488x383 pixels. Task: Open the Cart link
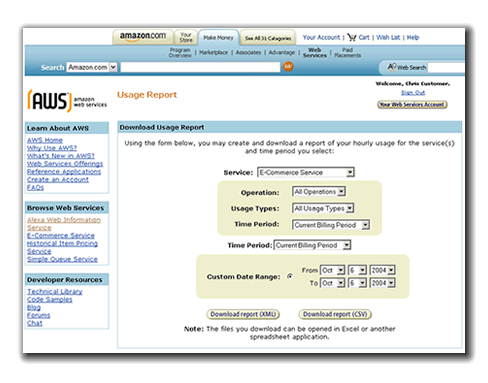click(x=364, y=37)
